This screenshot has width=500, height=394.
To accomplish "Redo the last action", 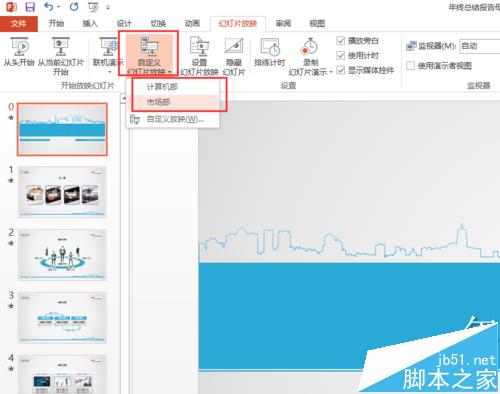I will pos(74,7).
